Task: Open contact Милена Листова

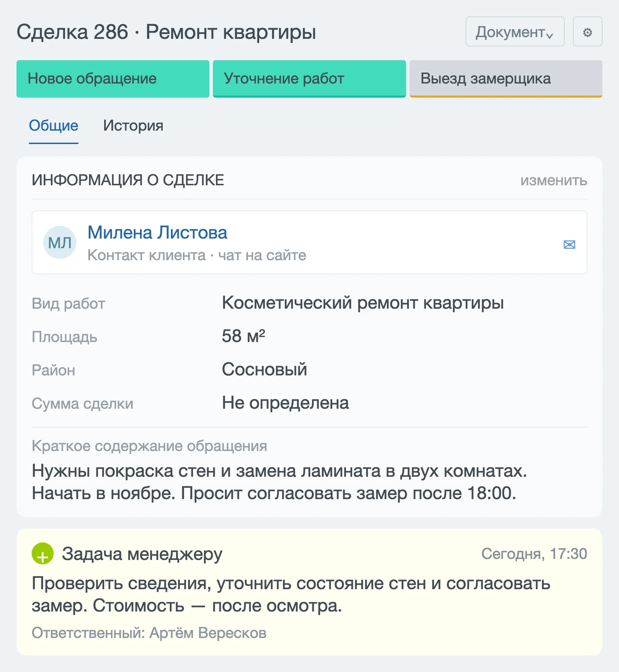Action: [x=157, y=232]
